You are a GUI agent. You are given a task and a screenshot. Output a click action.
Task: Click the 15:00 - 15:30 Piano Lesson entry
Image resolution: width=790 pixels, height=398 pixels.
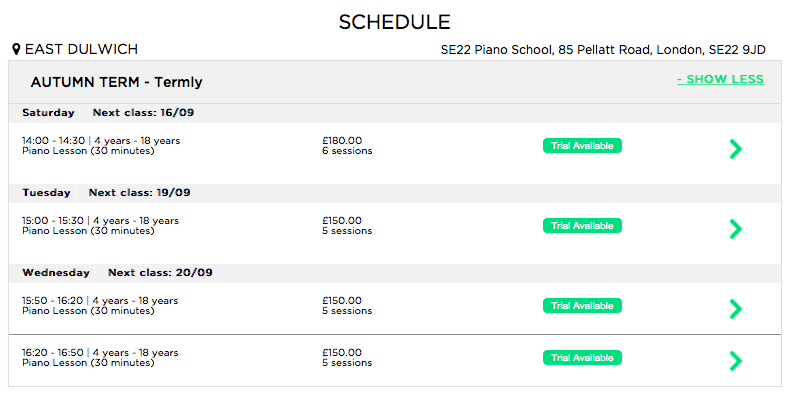tap(100, 226)
